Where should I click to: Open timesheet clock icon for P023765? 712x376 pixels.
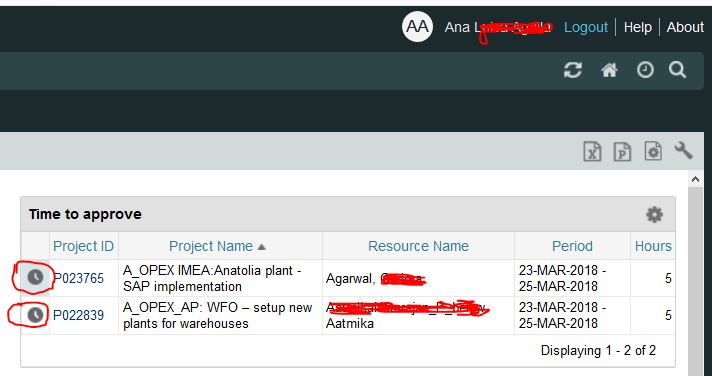35,277
